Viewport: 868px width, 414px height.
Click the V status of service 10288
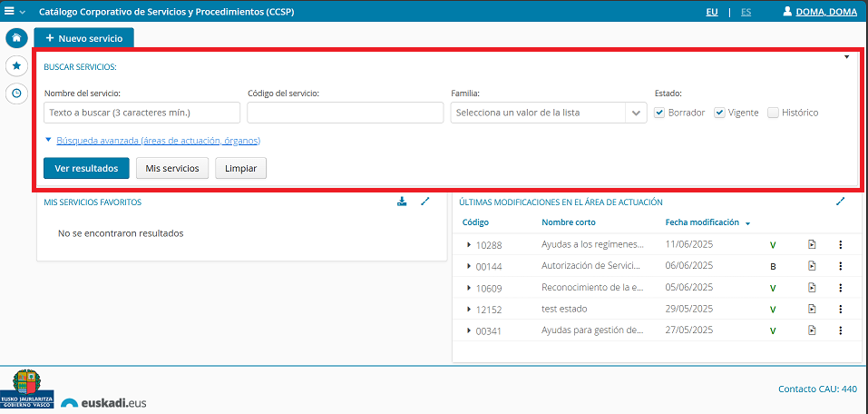(x=773, y=245)
